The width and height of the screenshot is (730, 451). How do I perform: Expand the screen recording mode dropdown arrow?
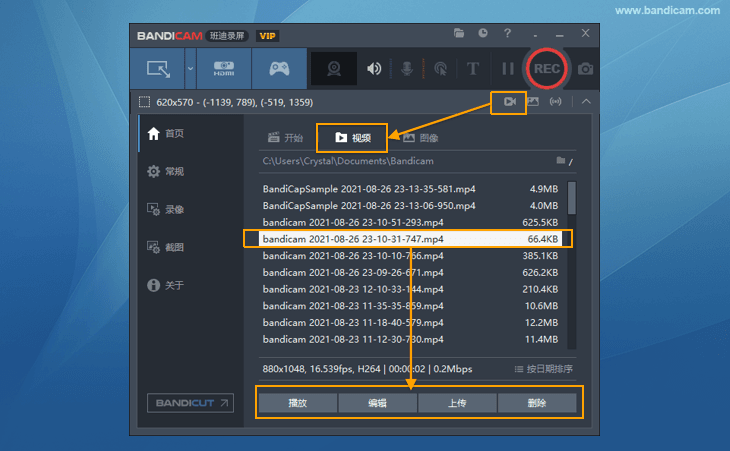pos(190,69)
